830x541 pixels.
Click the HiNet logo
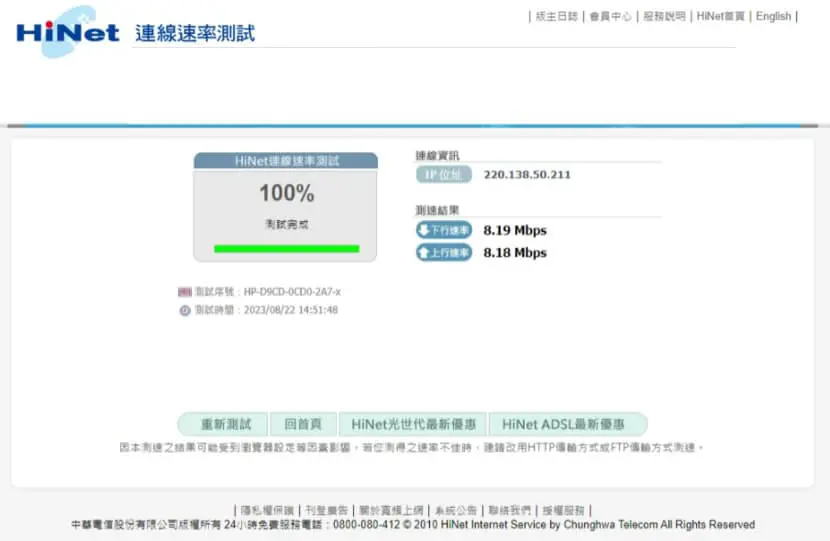pyautogui.click(x=67, y=32)
